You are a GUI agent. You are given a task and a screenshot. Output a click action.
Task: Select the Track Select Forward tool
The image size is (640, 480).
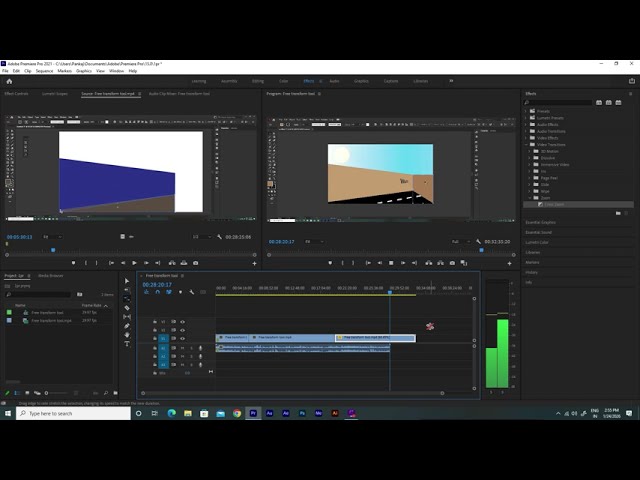coord(127,290)
